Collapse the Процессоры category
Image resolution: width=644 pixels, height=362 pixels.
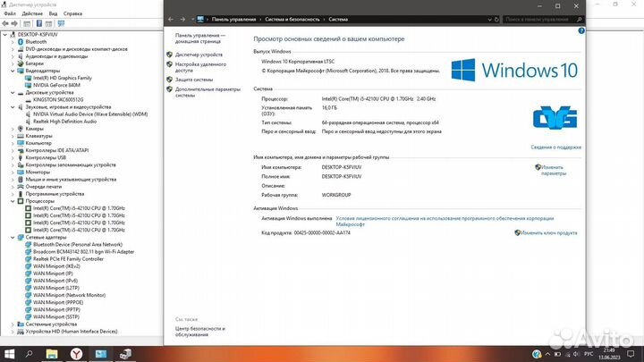tap(13, 201)
